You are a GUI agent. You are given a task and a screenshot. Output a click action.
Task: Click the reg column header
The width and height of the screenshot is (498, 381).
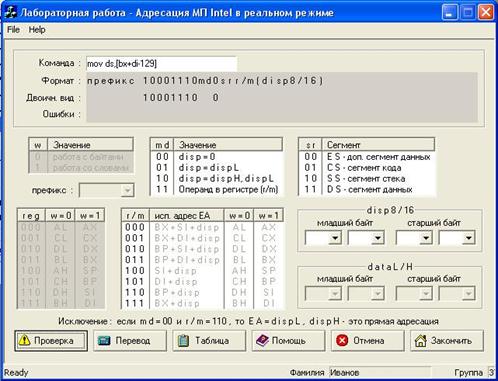[x=31, y=216]
